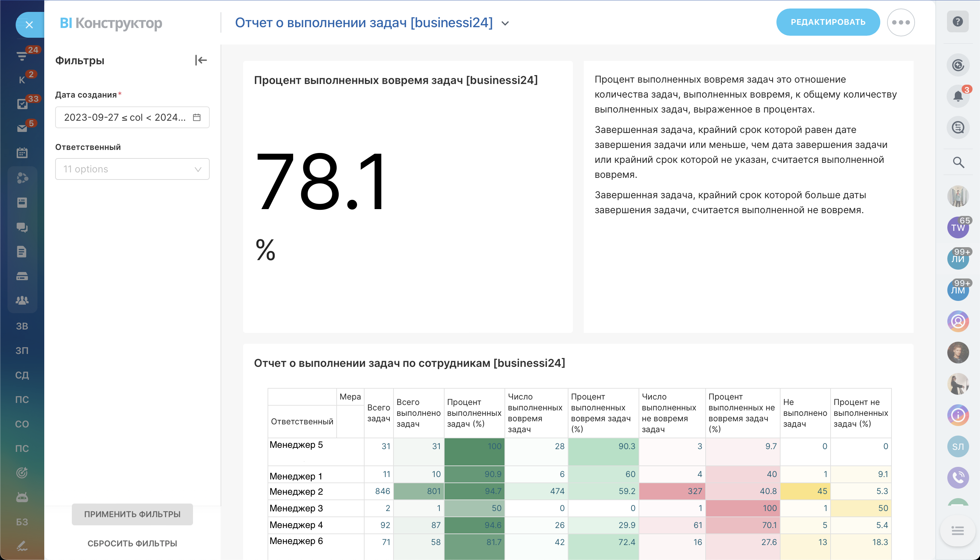Screen dimensions: 980x560
Task: Click СБРОСИТЬ ФИЛЬТРЫ link
Action: click(132, 543)
